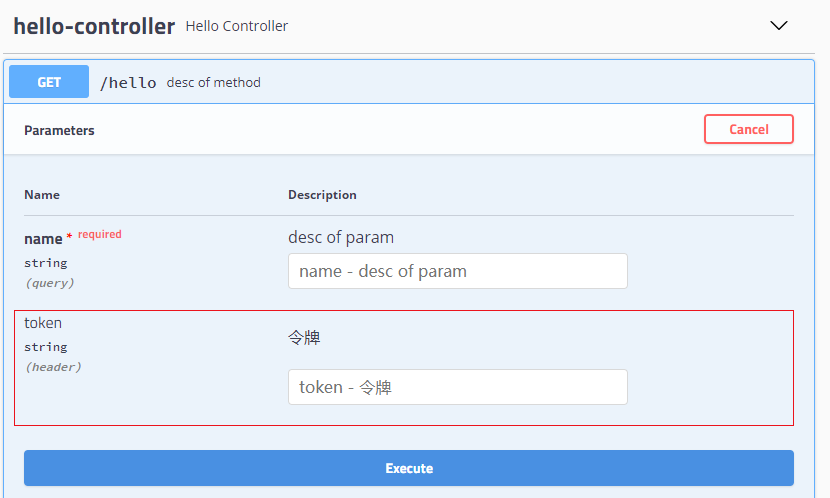Click the Execute button
Viewport: 830px width, 498px height.
[409, 468]
